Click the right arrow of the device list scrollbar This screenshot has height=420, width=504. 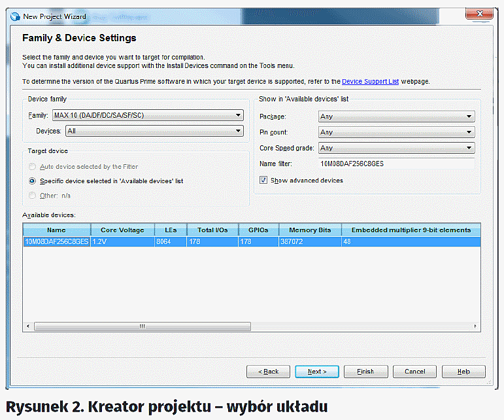pos(477,326)
